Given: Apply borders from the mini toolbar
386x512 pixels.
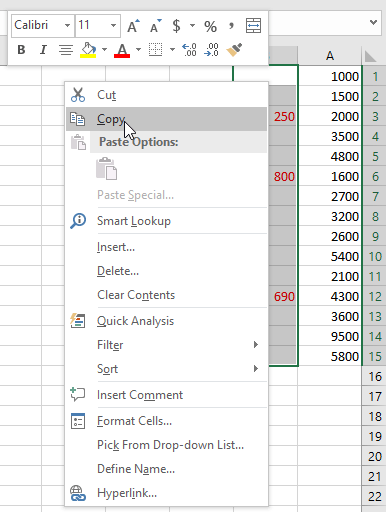Looking at the screenshot, I should click(x=155, y=50).
